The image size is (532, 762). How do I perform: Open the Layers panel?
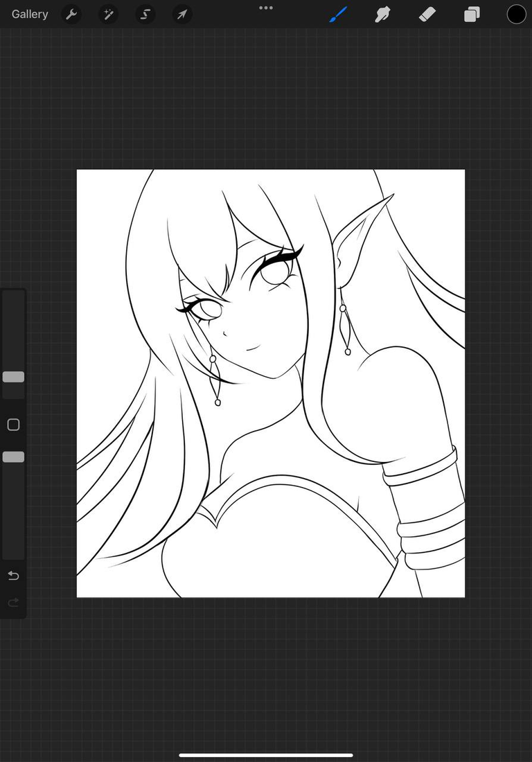tap(472, 15)
